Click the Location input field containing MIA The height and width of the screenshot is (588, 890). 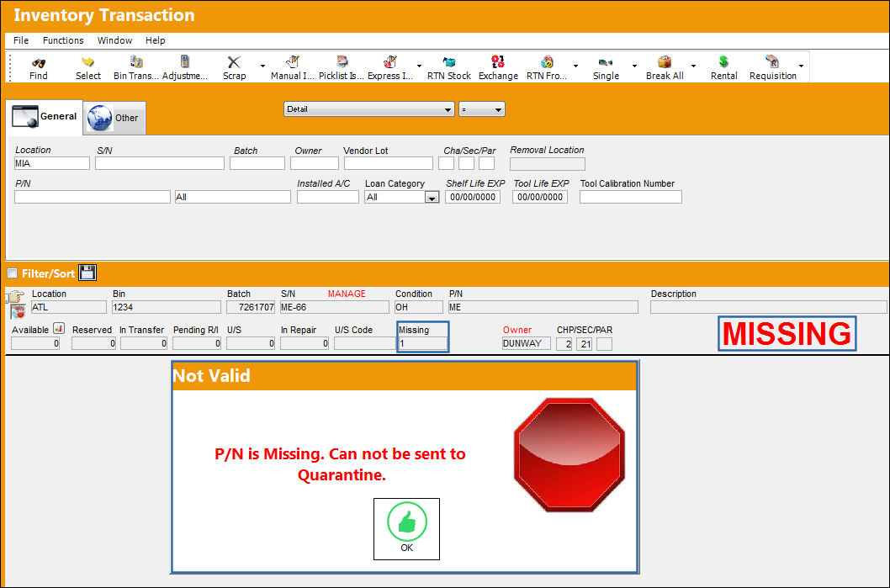tap(51, 163)
